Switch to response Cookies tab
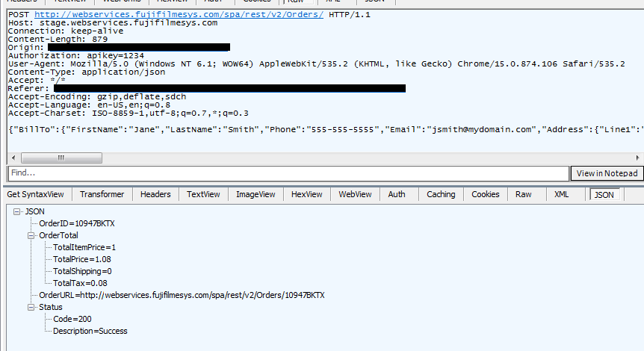Image resolution: width=644 pixels, height=351 pixels. point(485,195)
